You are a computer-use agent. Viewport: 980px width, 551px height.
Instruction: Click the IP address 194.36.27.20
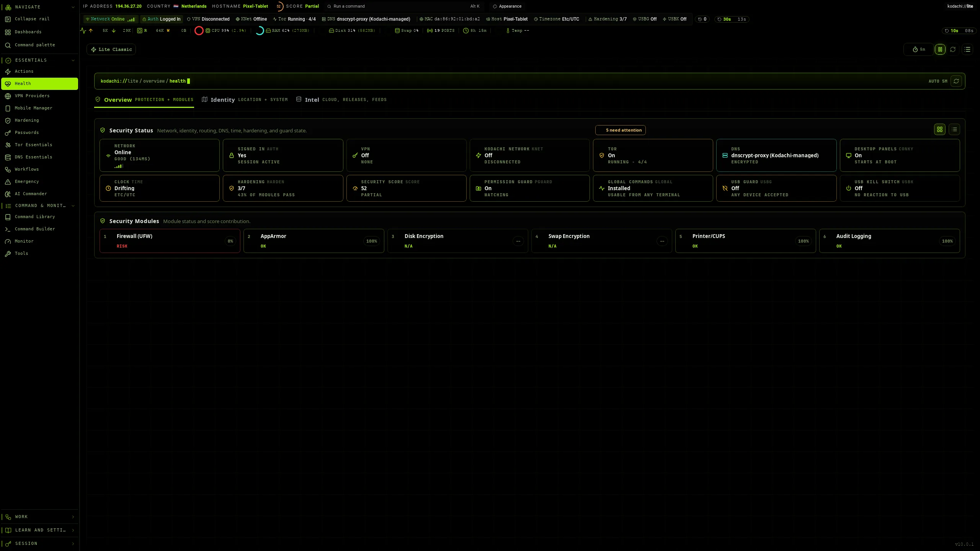(x=128, y=7)
